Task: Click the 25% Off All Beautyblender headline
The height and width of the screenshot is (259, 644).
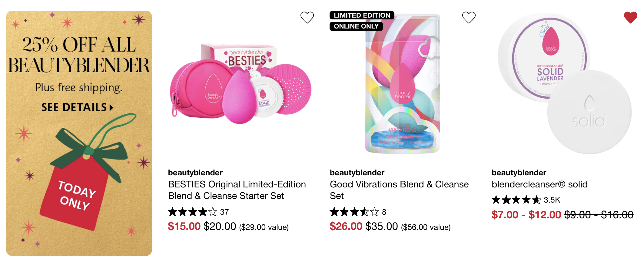Action: [x=79, y=55]
